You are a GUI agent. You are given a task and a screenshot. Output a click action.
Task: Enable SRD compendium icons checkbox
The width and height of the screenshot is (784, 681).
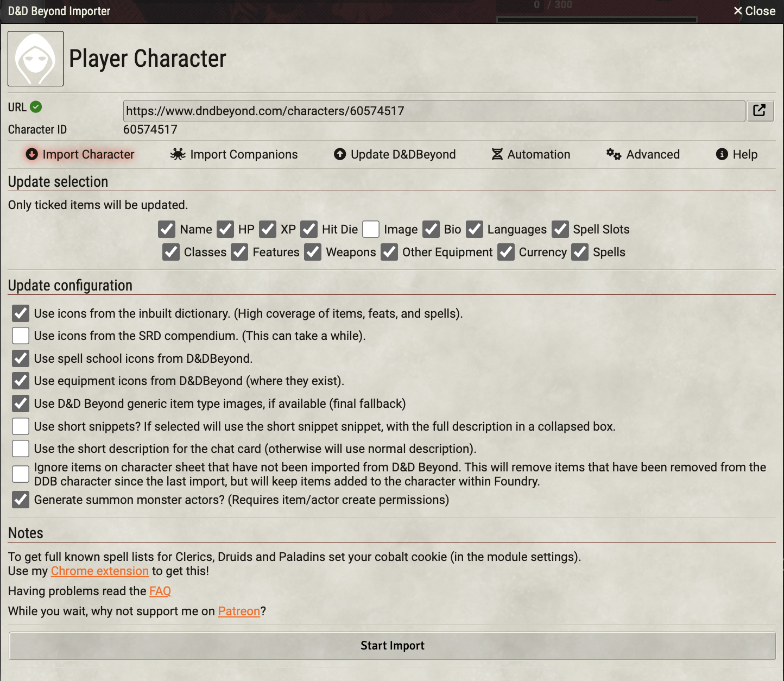point(21,336)
